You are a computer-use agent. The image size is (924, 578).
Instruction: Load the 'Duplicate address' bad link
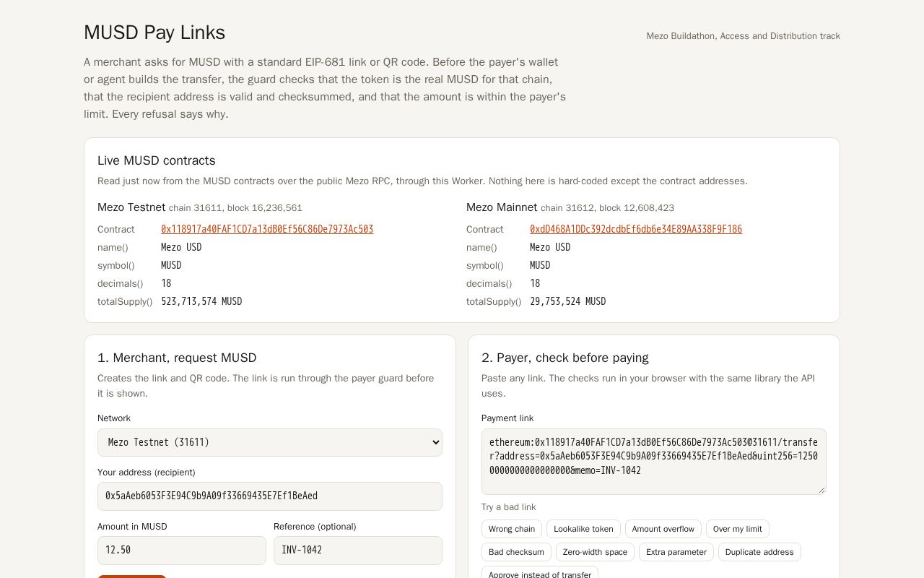coord(759,552)
